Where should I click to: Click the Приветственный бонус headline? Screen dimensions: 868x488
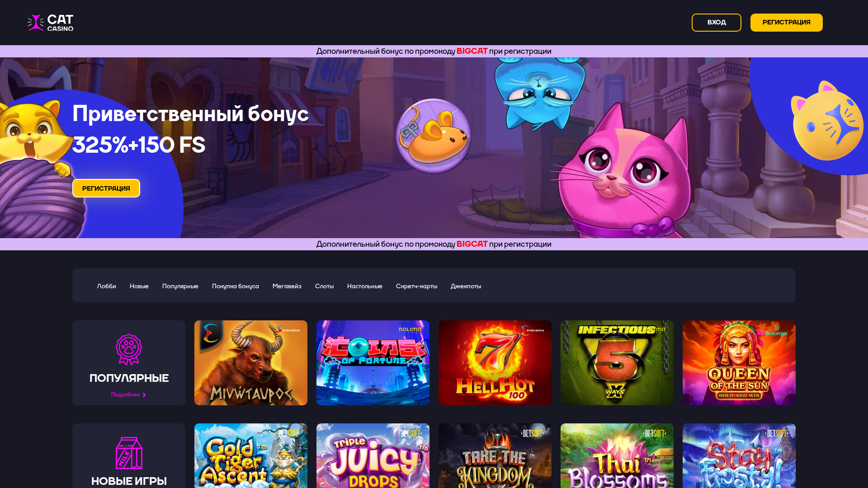point(190,113)
